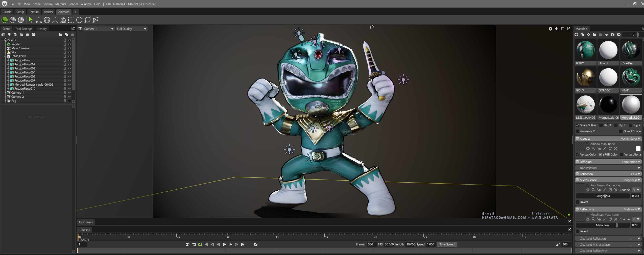Open the Diffusion Lambertian dropdown
Image resolution: width=644 pixels, height=255 pixels.
[x=631, y=162]
